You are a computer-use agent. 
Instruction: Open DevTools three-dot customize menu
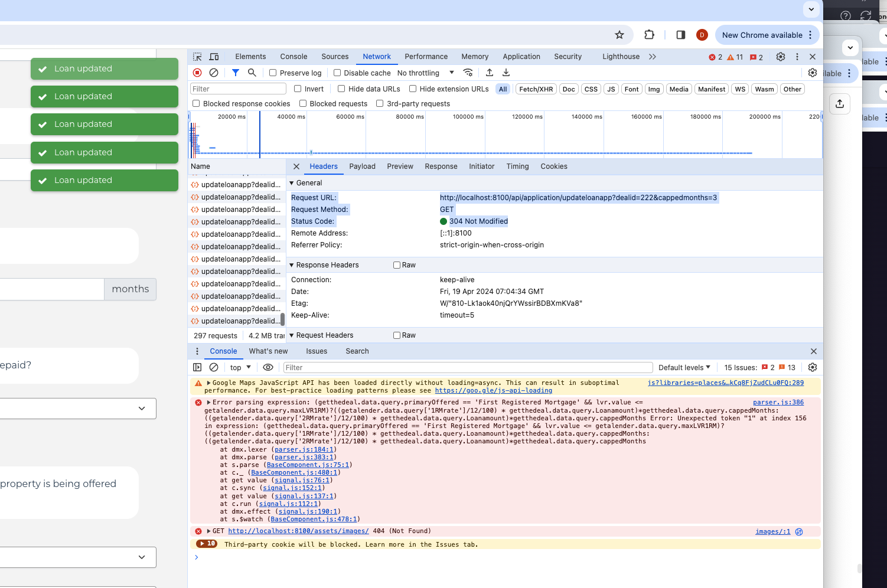pos(797,57)
